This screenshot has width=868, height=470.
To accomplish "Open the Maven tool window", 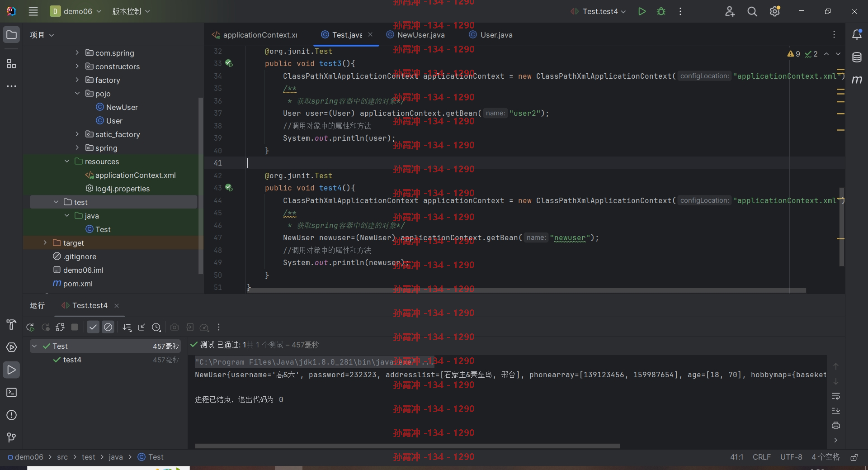I will coord(857,80).
